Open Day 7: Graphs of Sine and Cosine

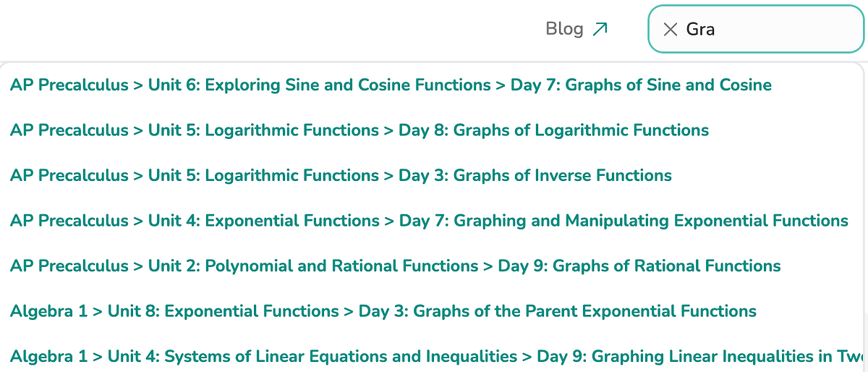pyautogui.click(x=641, y=85)
